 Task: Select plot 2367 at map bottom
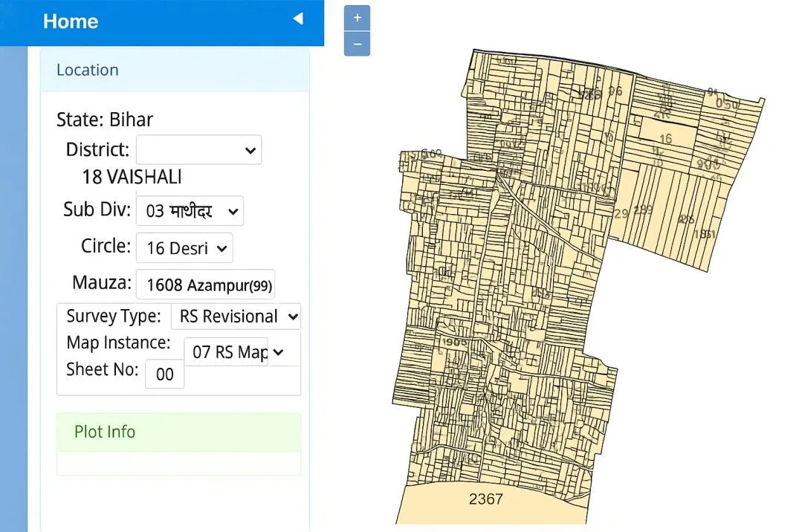coord(486,499)
